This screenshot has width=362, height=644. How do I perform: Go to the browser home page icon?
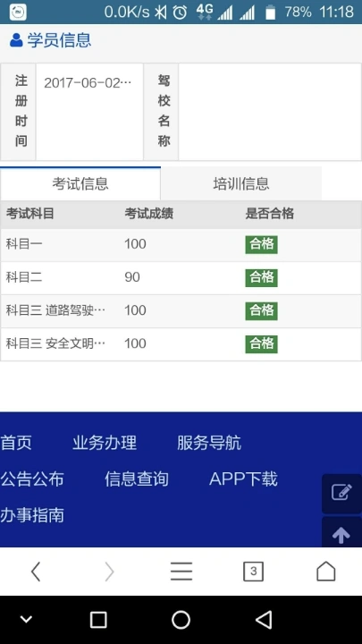click(x=326, y=572)
